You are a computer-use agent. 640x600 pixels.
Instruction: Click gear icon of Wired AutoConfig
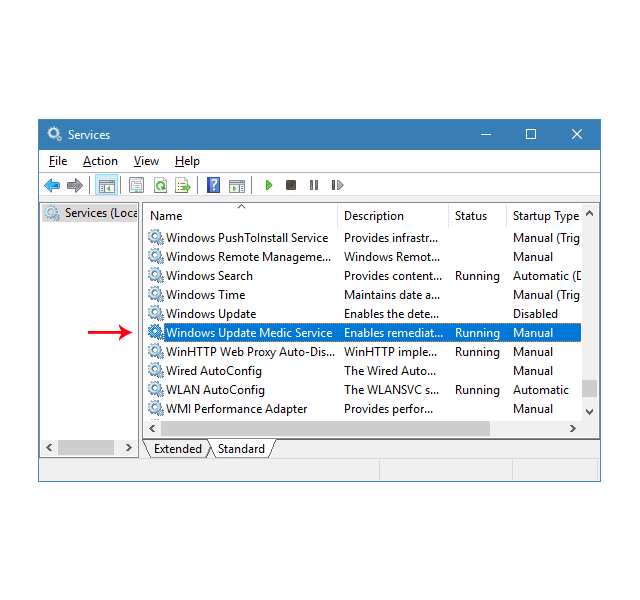156,370
